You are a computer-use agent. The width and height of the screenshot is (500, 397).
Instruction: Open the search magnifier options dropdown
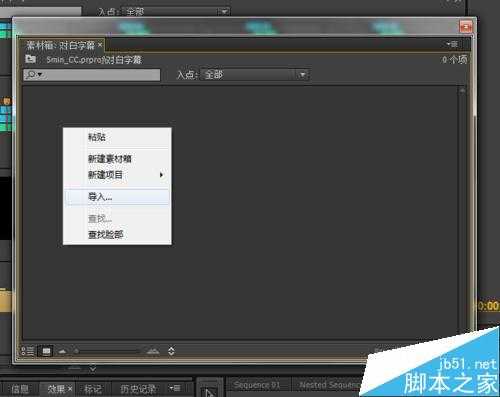[x=34, y=75]
